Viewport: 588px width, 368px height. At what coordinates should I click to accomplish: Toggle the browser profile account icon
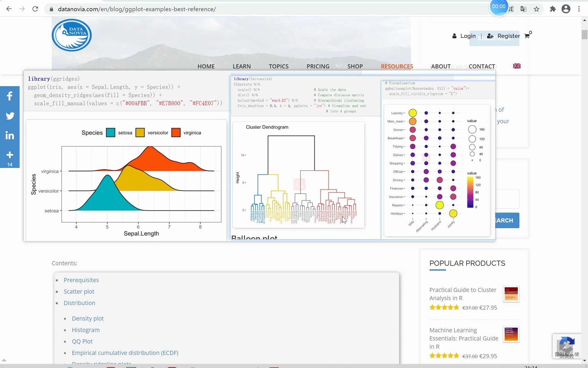(566, 9)
